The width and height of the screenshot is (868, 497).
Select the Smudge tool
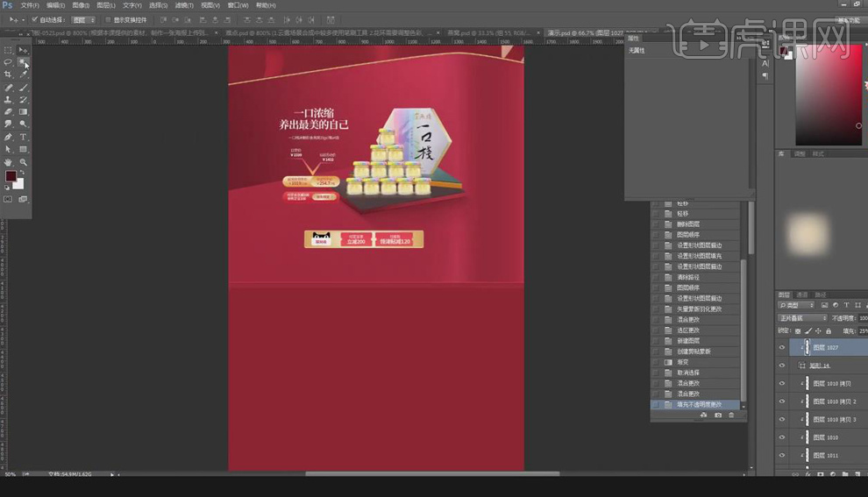[x=8, y=124]
